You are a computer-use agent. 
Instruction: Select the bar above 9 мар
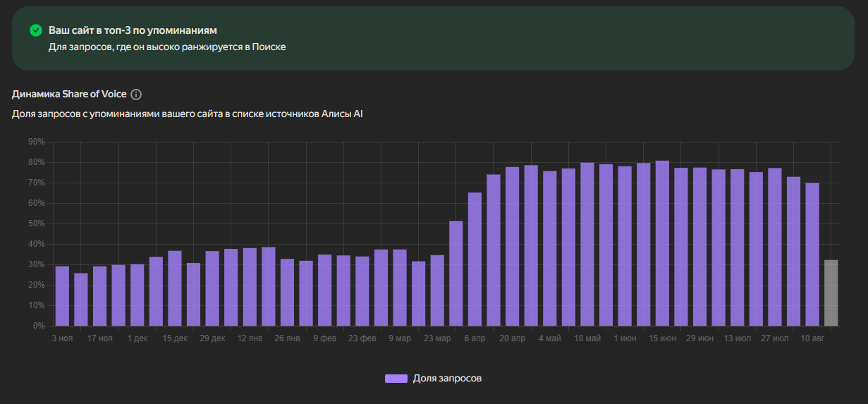pyautogui.click(x=400, y=288)
